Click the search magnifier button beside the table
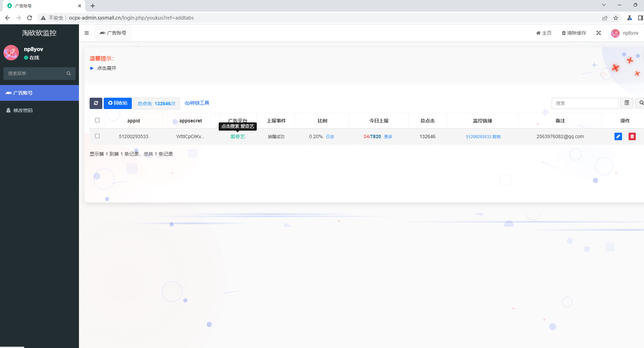 641,103
